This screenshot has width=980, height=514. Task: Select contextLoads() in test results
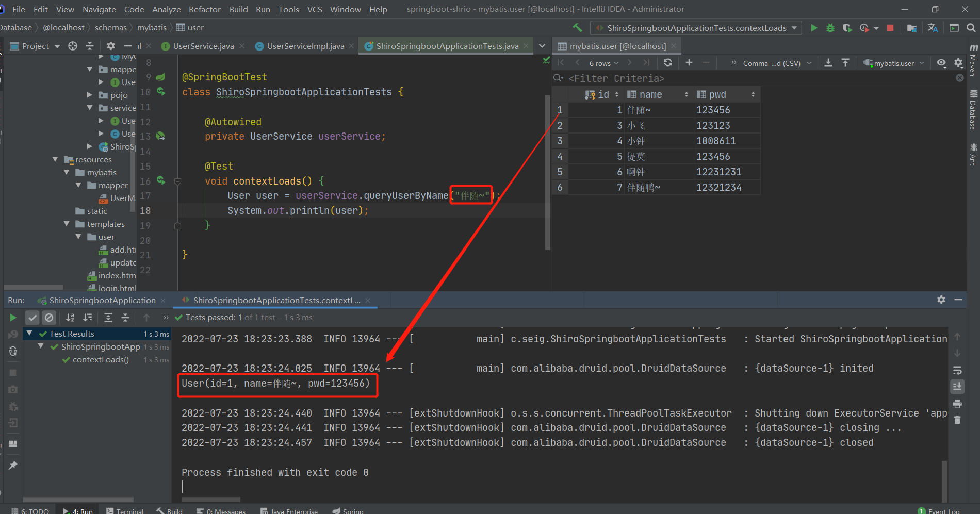click(101, 359)
